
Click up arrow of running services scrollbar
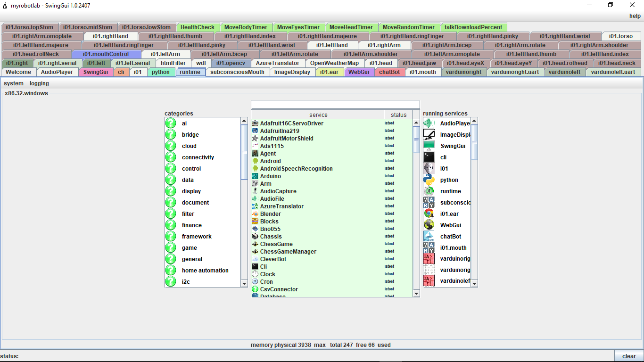coord(474,121)
